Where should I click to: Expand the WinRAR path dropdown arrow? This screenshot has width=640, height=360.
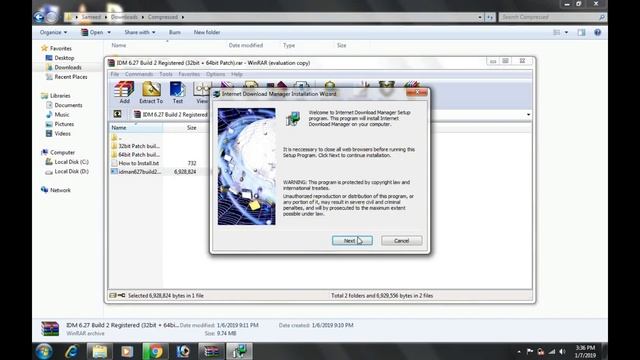click(528, 115)
